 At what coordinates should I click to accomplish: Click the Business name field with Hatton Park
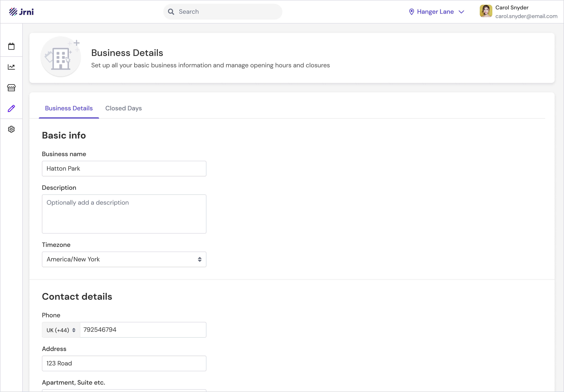coord(124,168)
